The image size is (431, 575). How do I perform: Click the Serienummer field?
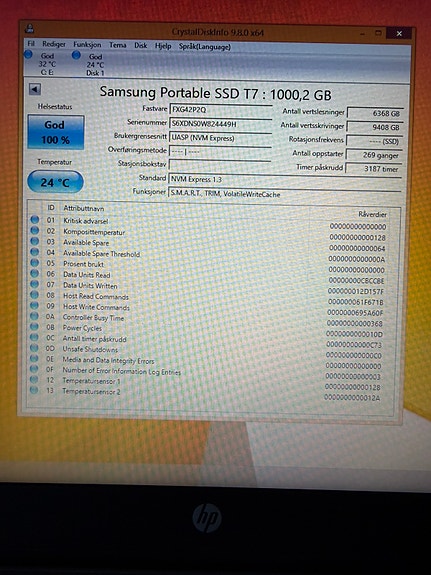220,124
